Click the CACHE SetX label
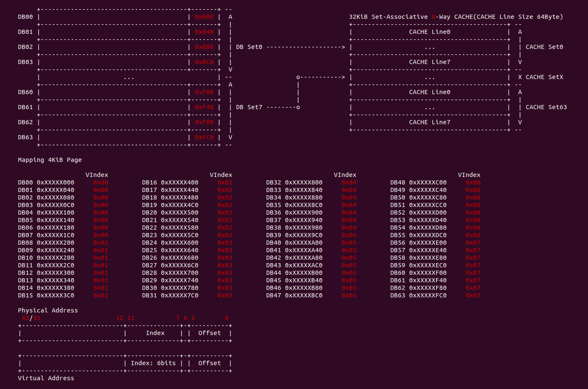The height and width of the screenshot is (389, 588). click(544, 77)
